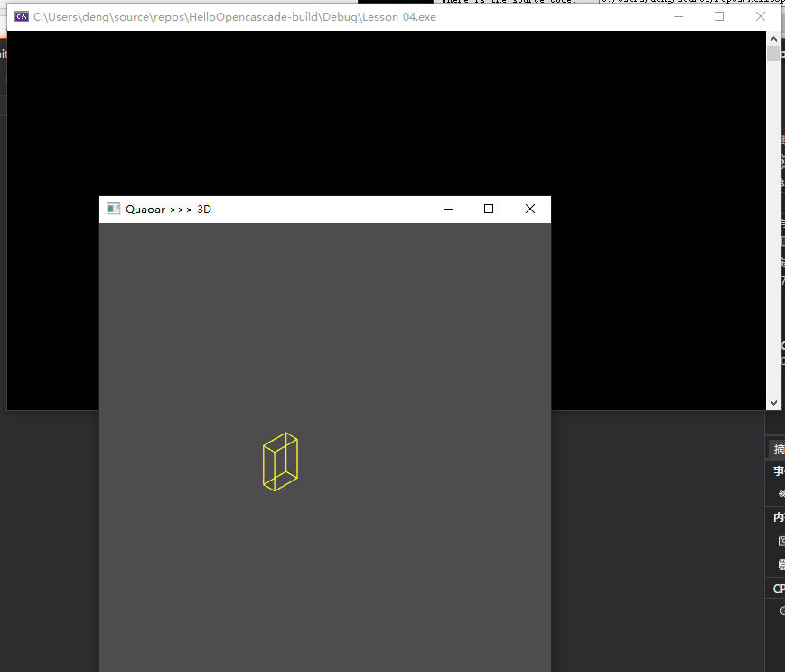This screenshot has width=785, height=672.
Task: Click the scrollbar down-arrow icon near the console edge
Action: tap(773, 402)
